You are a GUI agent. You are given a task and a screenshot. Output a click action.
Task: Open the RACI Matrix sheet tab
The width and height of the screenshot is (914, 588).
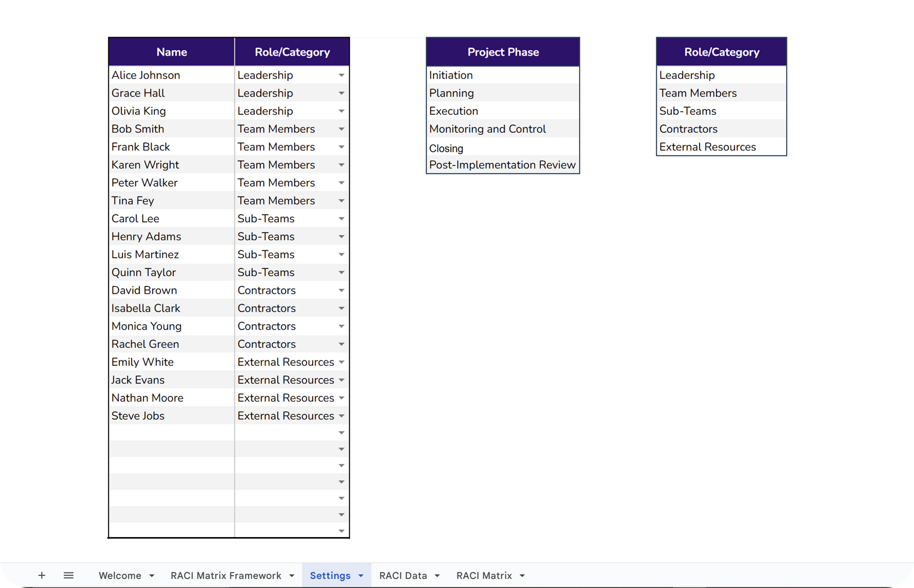click(484, 575)
